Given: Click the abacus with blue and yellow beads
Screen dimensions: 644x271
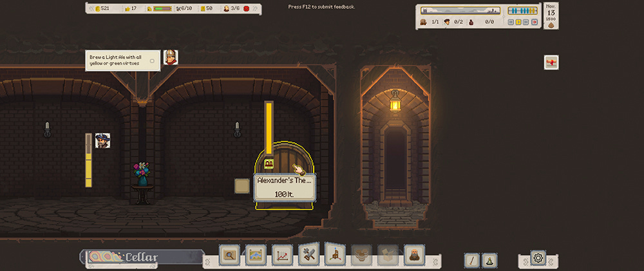Looking at the screenshot, I should point(522,11).
